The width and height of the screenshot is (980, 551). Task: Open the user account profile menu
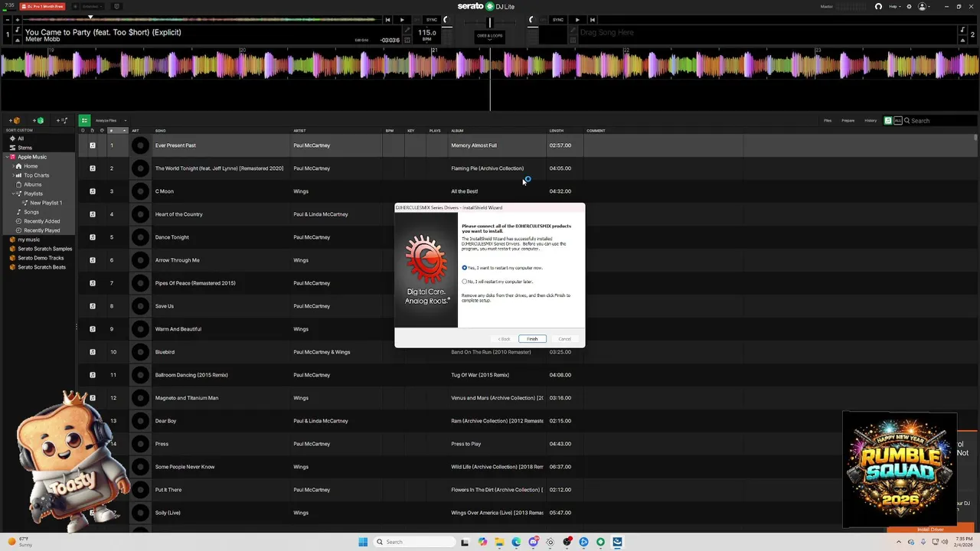[923, 6]
